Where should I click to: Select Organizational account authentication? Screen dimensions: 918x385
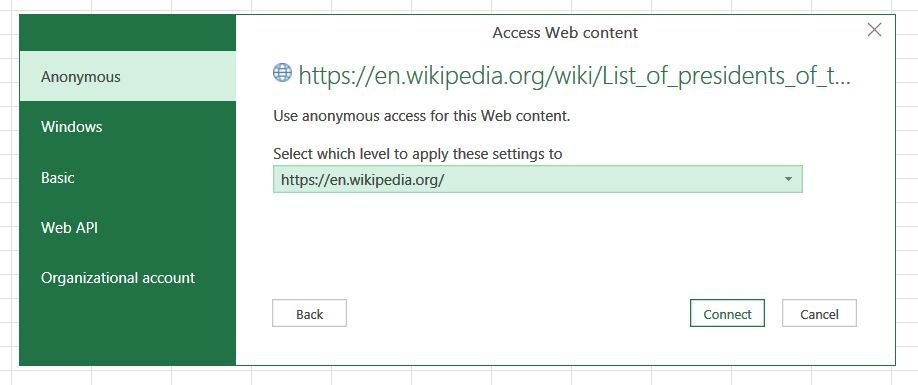(128, 277)
